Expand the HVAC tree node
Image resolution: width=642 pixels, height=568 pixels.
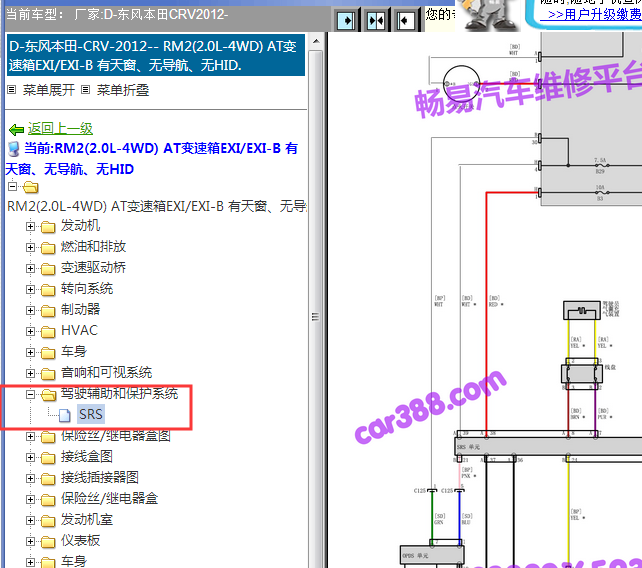point(30,331)
